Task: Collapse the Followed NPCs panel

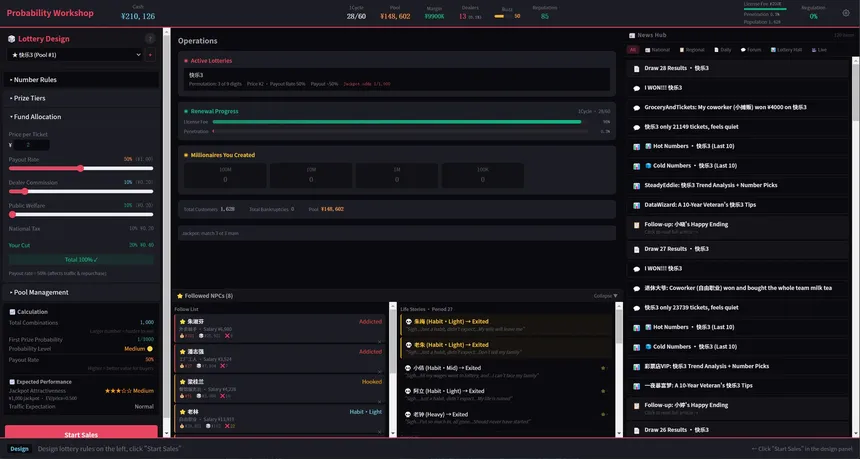Action: pos(606,296)
